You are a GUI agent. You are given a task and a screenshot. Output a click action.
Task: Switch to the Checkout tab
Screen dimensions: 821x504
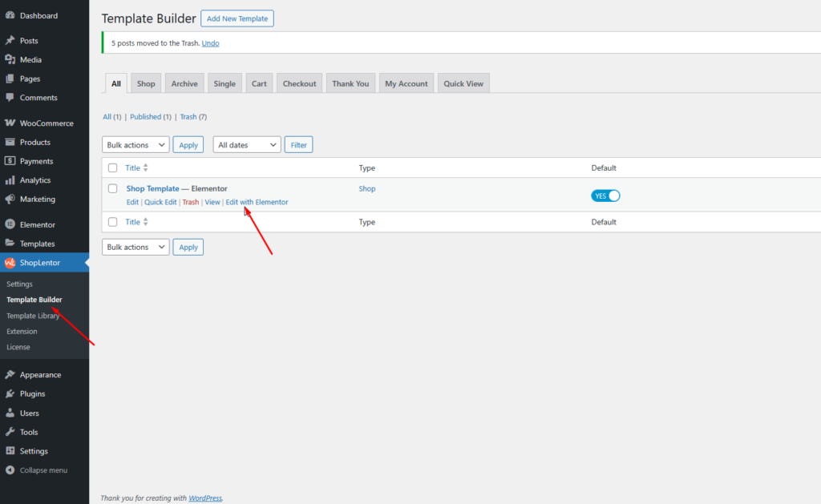(300, 83)
